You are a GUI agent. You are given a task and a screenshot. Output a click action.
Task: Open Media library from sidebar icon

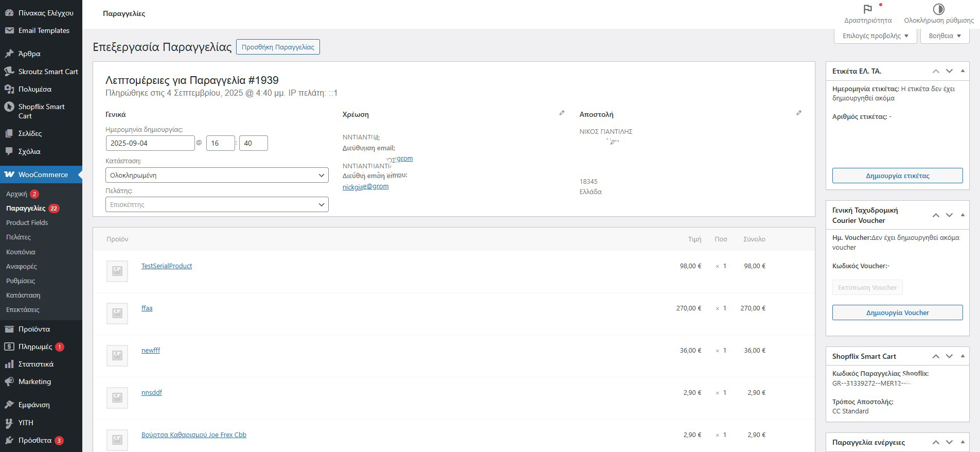coord(9,89)
